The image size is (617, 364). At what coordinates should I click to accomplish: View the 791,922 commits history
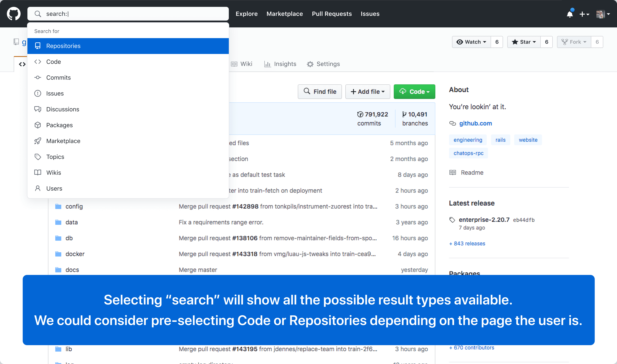coord(373,119)
